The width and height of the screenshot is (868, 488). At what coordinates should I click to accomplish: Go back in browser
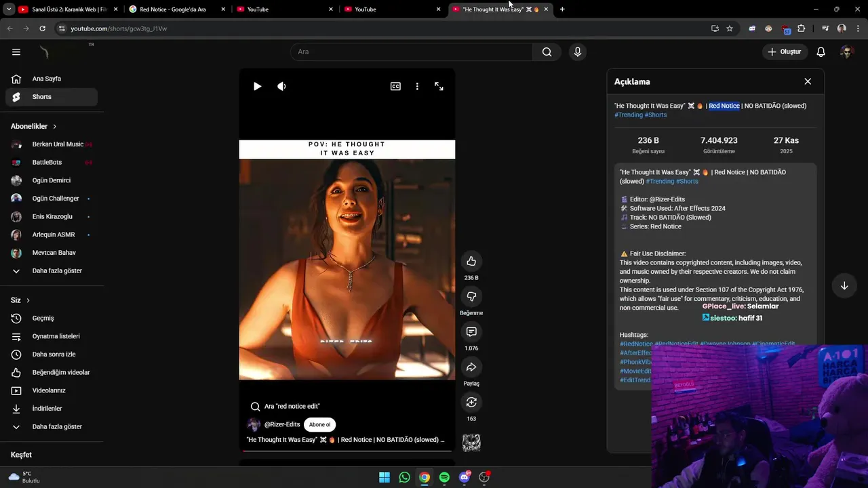click(9, 28)
